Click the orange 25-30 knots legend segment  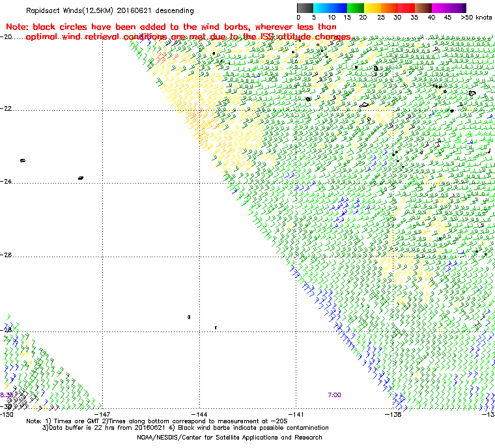coord(389,8)
